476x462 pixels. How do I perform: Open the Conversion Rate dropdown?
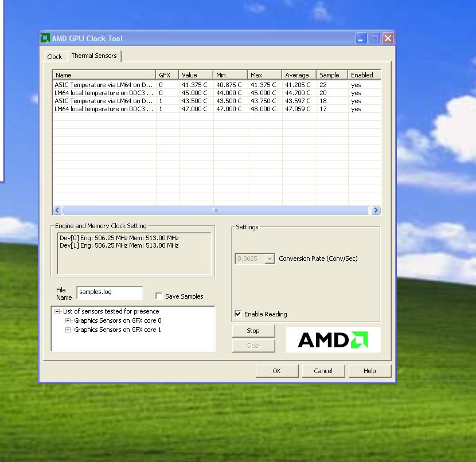(270, 259)
